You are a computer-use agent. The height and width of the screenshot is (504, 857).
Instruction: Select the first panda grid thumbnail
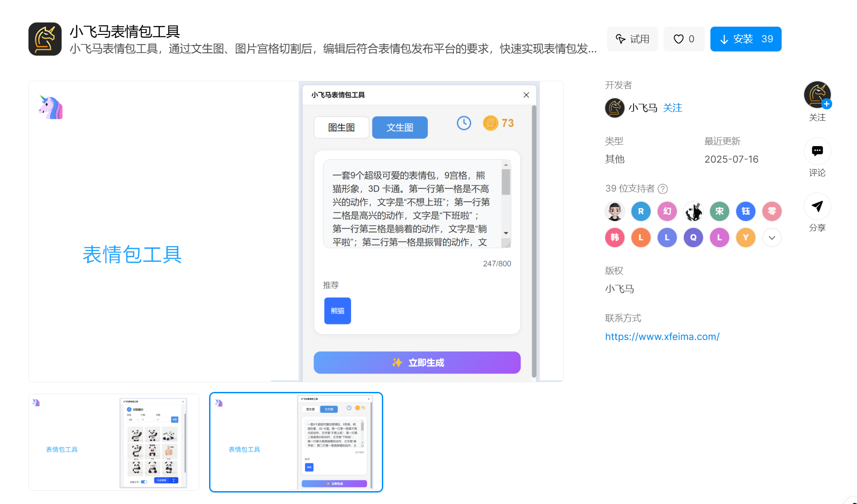(114, 442)
